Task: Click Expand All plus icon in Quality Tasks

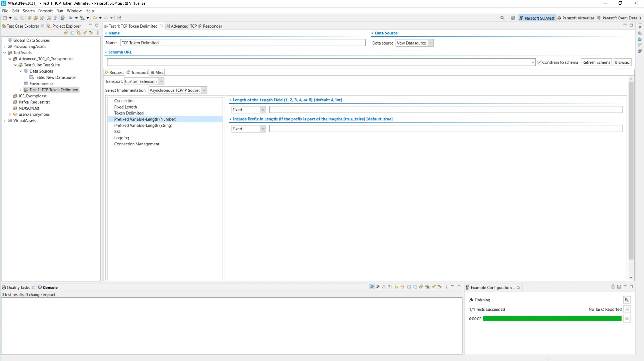Action: [x=409, y=287]
